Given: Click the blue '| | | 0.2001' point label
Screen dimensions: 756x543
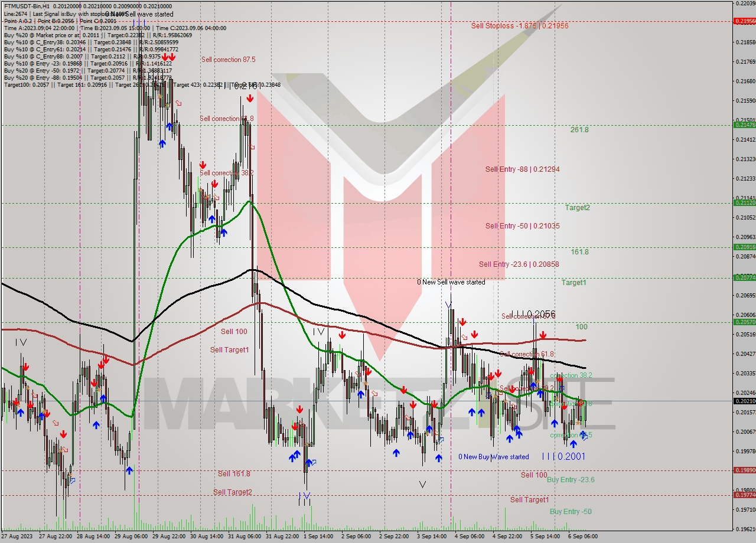Looking at the screenshot, I should point(563,456).
